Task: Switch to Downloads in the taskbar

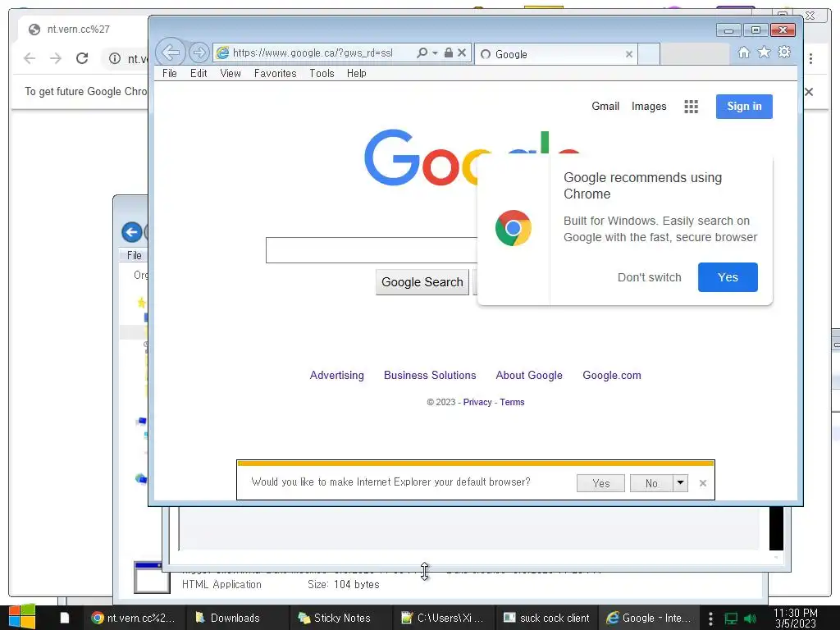Action: (x=237, y=618)
